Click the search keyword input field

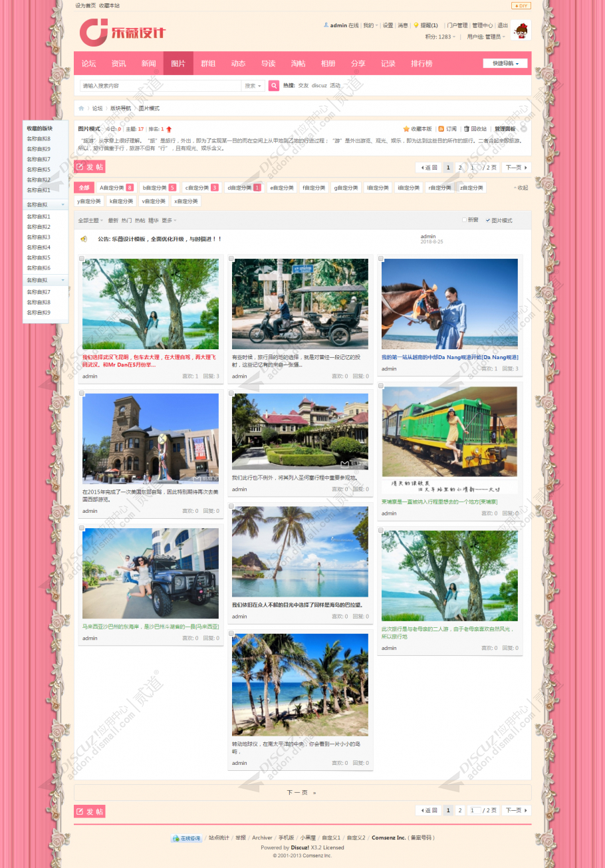coord(160,86)
